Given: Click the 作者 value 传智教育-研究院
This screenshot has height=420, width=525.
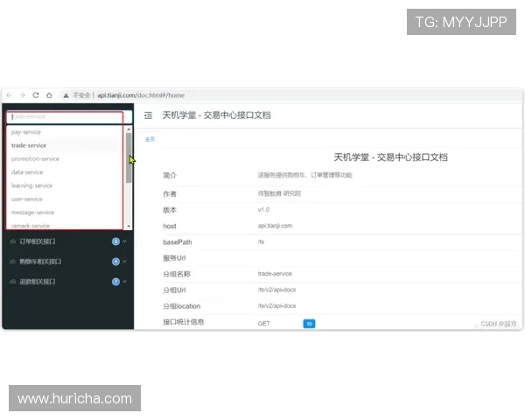Looking at the screenshot, I should (279, 193).
